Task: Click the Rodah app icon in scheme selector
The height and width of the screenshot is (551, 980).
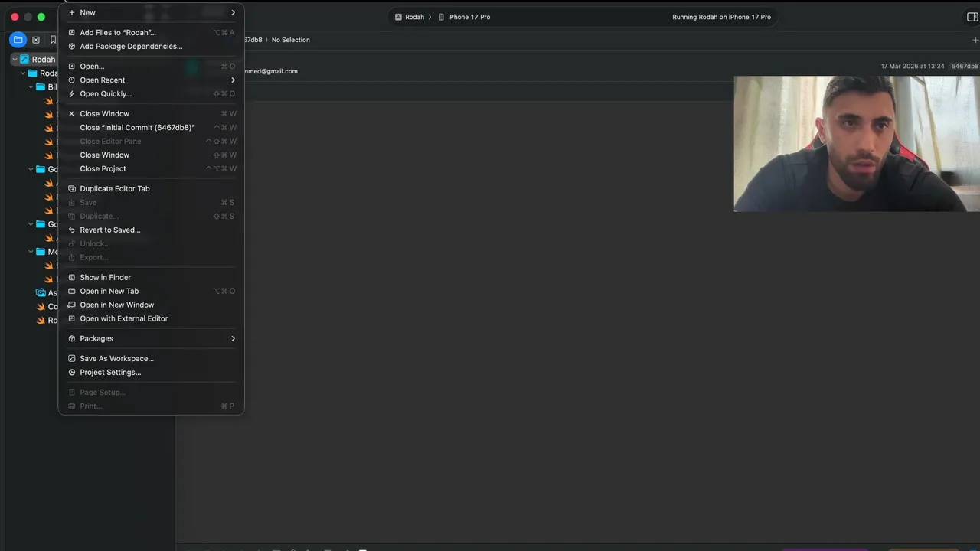Action: click(398, 17)
